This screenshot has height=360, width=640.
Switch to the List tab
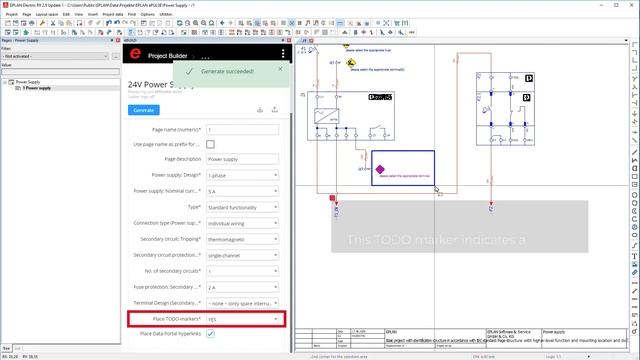[x=17, y=348]
